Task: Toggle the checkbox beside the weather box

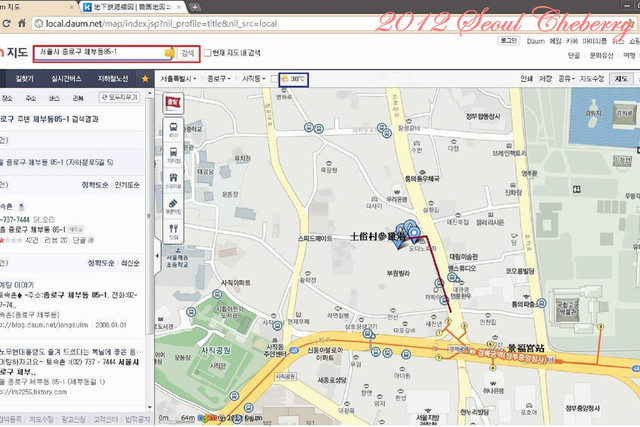Action: point(274,79)
